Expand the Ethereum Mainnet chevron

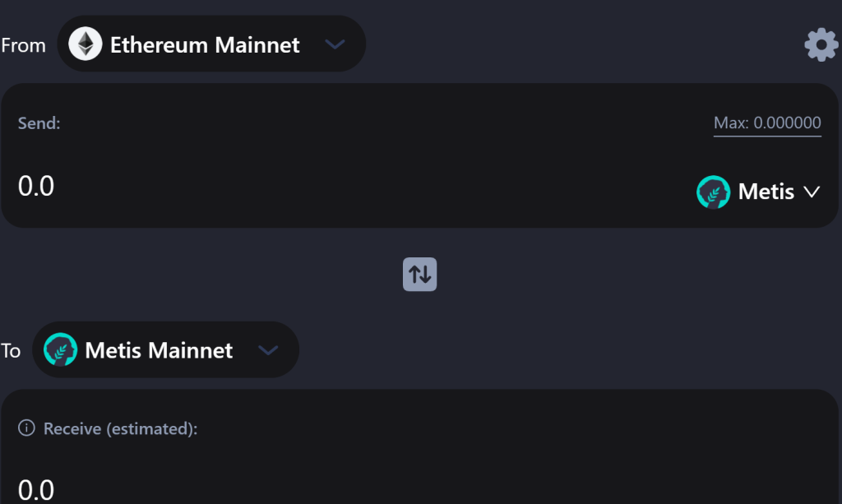(x=335, y=44)
